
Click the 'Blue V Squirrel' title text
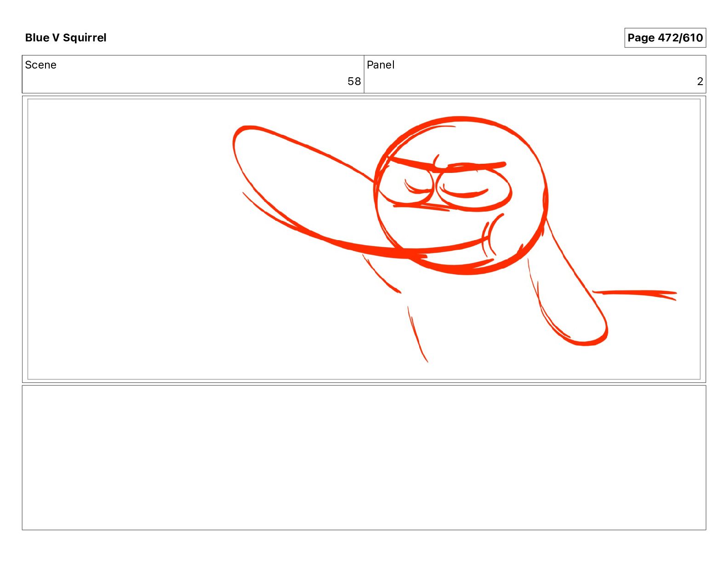66,38
